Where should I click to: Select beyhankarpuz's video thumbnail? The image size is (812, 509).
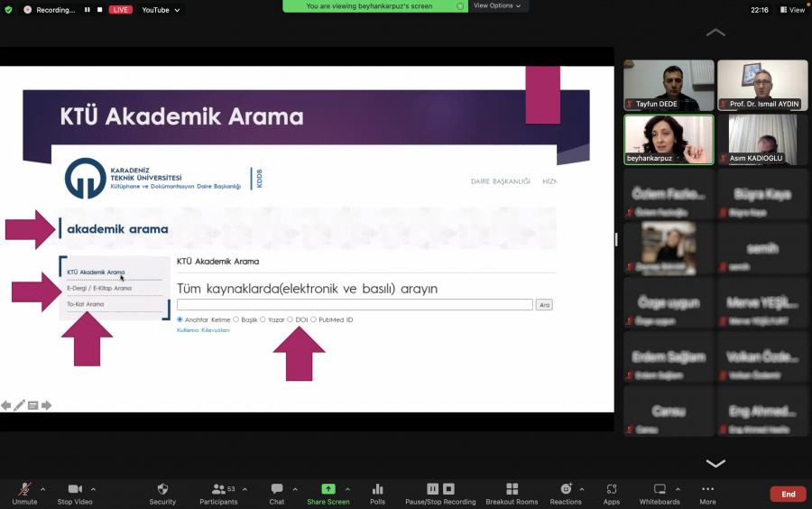coord(669,140)
